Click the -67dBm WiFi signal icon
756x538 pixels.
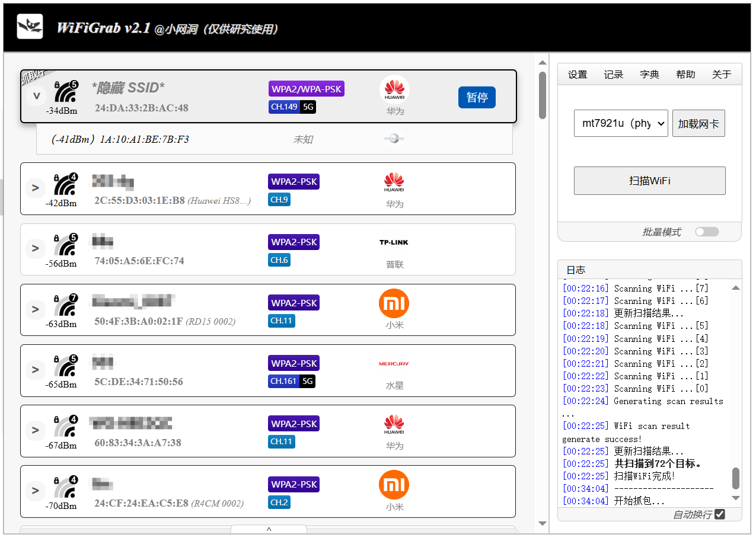[65, 427]
